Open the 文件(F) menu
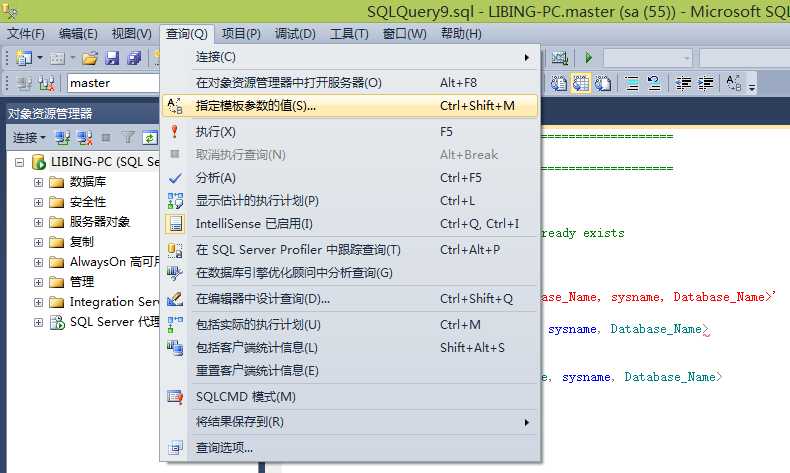The width and height of the screenshot is (790, 473). (x=26, y=34)
